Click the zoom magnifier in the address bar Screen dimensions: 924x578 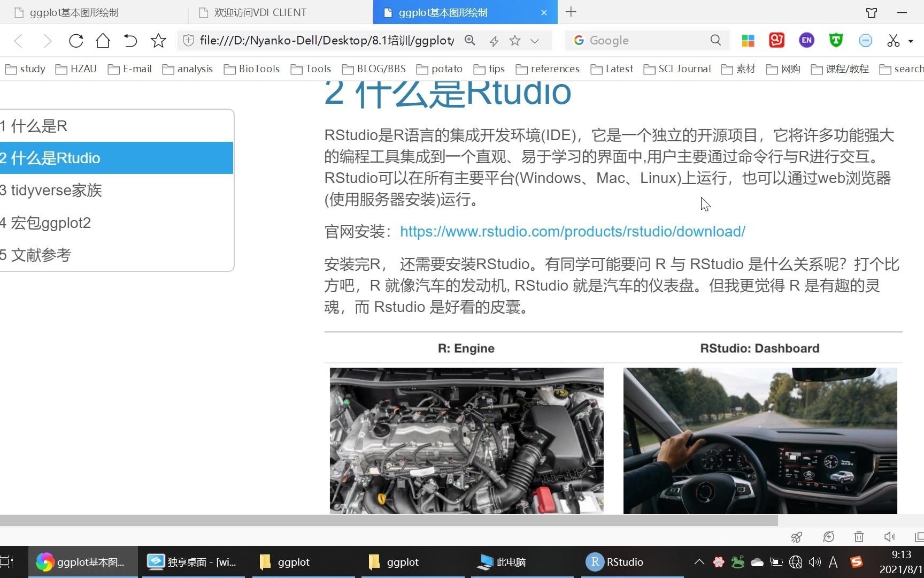coord(470,41)
